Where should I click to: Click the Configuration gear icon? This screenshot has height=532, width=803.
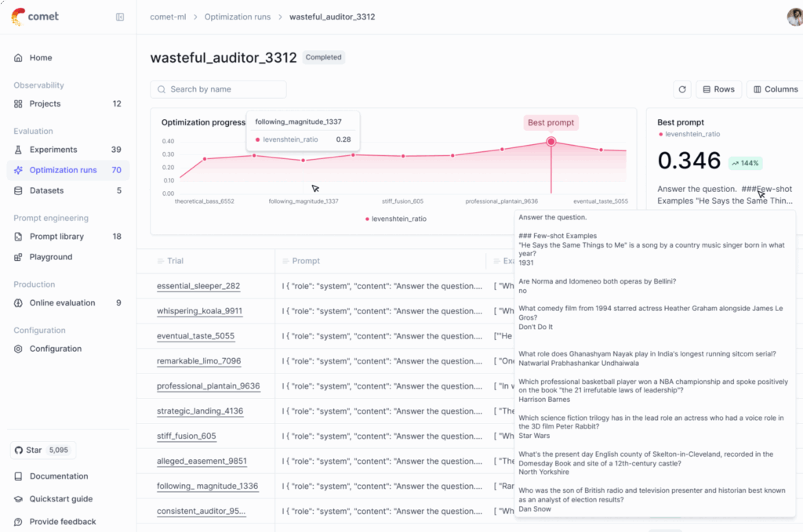[x=19, y=349]
